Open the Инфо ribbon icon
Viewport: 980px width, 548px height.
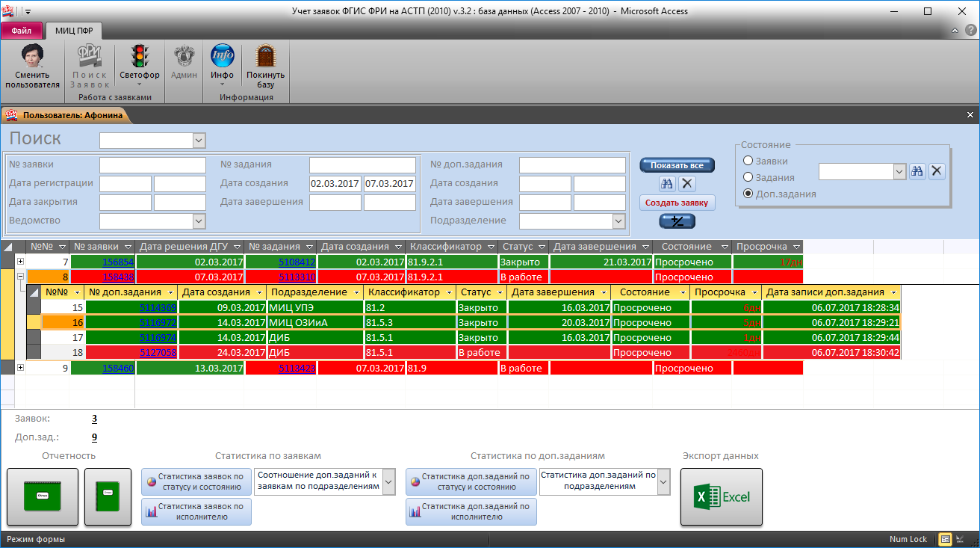(x=222, y=57)
